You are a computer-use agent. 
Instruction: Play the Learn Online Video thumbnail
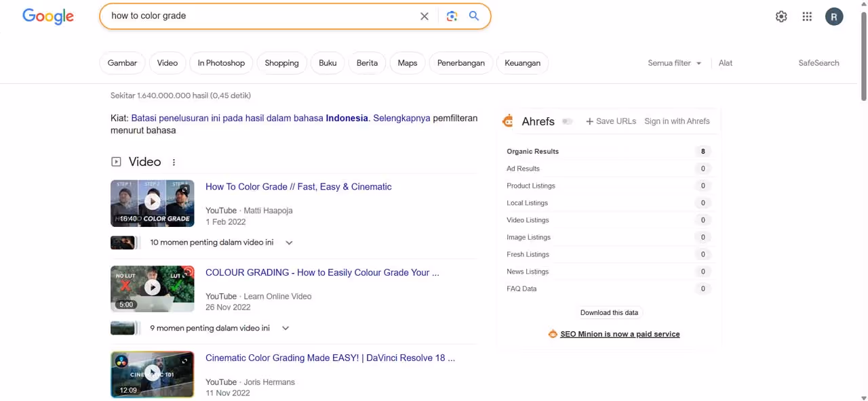click(x=153, y=289)
